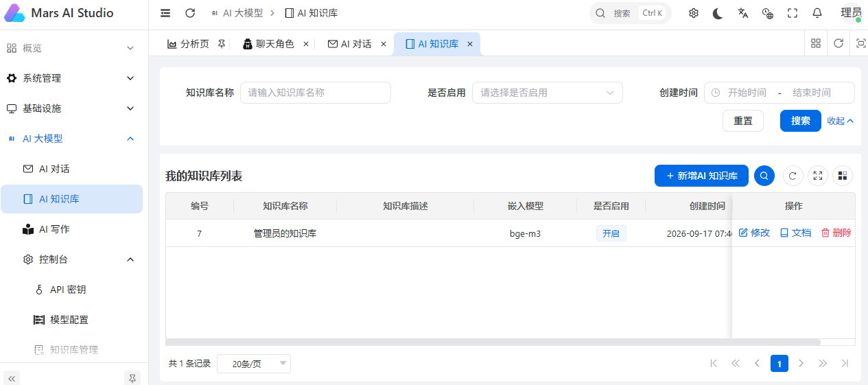Open preferences gear icon in header
This screenshot has height=385, width=868.
(694, 13)
